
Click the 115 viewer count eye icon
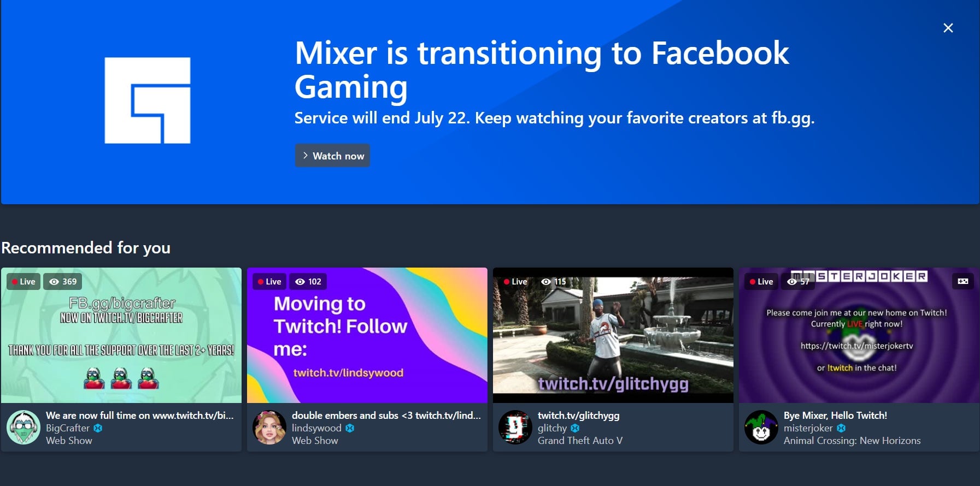click(x=546, y=282)
